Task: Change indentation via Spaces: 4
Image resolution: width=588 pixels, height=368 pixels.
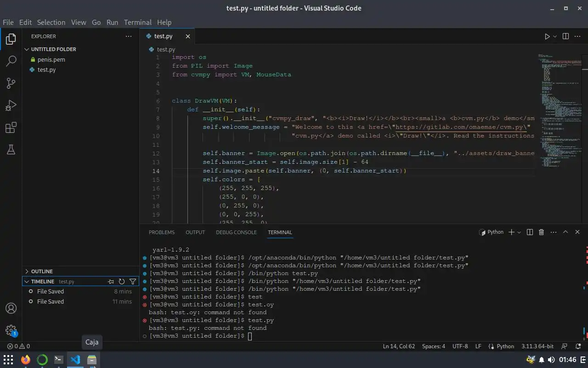Action: click(x=434, y=346)
